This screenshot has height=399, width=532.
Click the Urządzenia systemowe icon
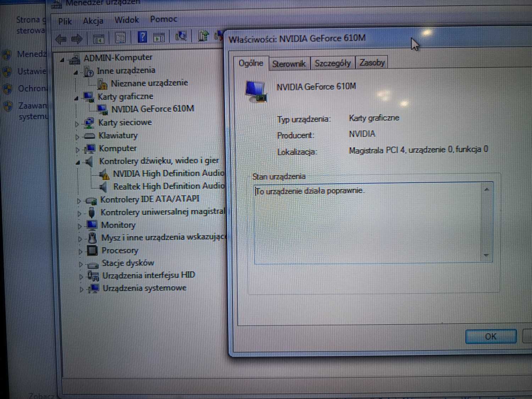pyautogui.click(x=94, y=288)
